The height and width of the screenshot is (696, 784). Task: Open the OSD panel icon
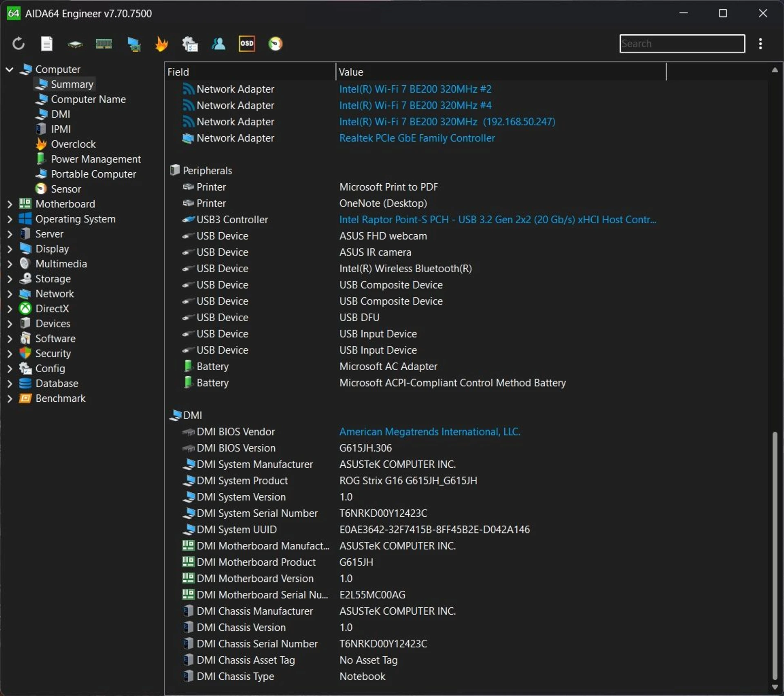tap(247, 44)
